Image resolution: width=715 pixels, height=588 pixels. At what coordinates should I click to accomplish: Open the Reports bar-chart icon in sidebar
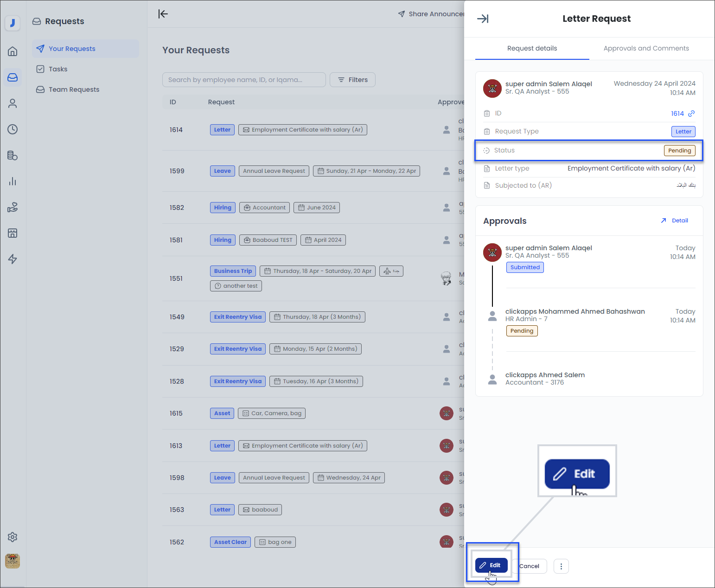pyautogui.click(x=13, y=181)
